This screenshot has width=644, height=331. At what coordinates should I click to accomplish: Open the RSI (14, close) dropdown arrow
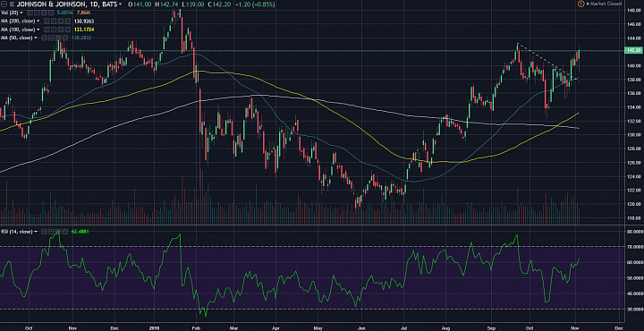(x=36, y=232)
